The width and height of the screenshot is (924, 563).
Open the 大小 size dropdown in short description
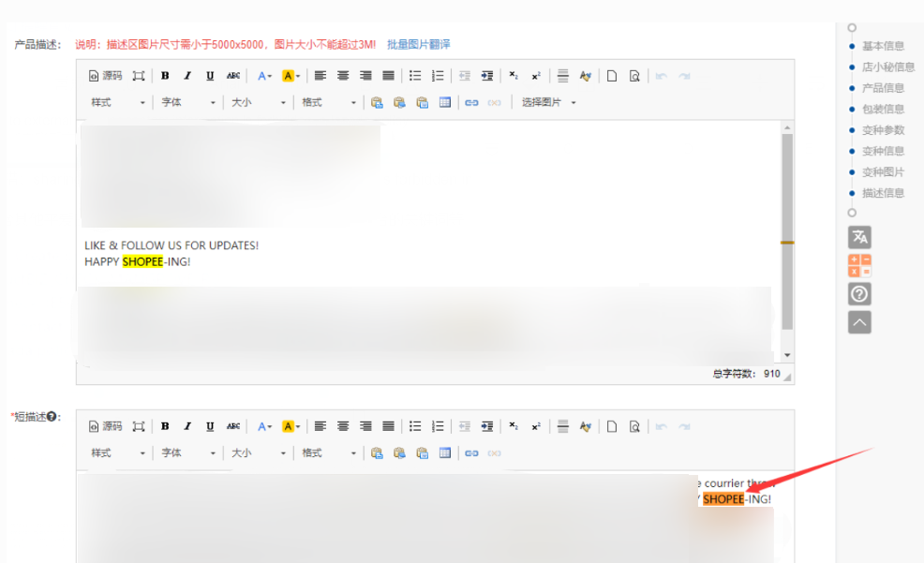[x=258, y=453]
